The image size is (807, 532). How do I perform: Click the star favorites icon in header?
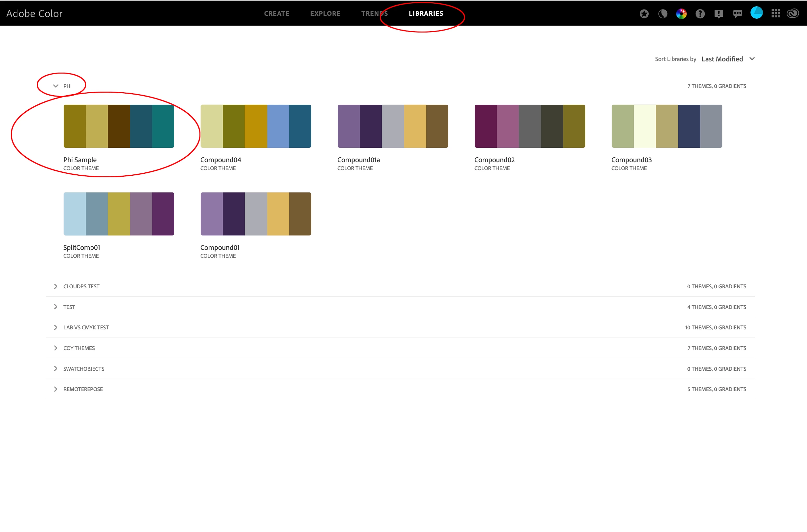(644, 13)
